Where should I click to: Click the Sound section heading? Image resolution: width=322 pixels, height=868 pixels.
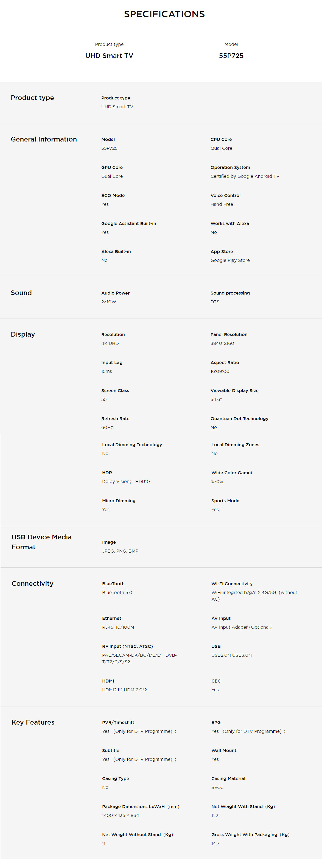pos(21,293)
